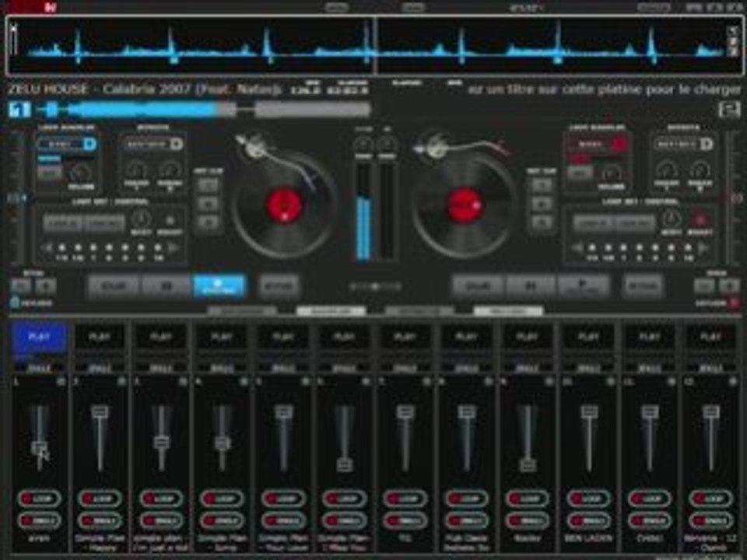
Task: Set Loop In on the right deck
Action: (x=593, y=222)
